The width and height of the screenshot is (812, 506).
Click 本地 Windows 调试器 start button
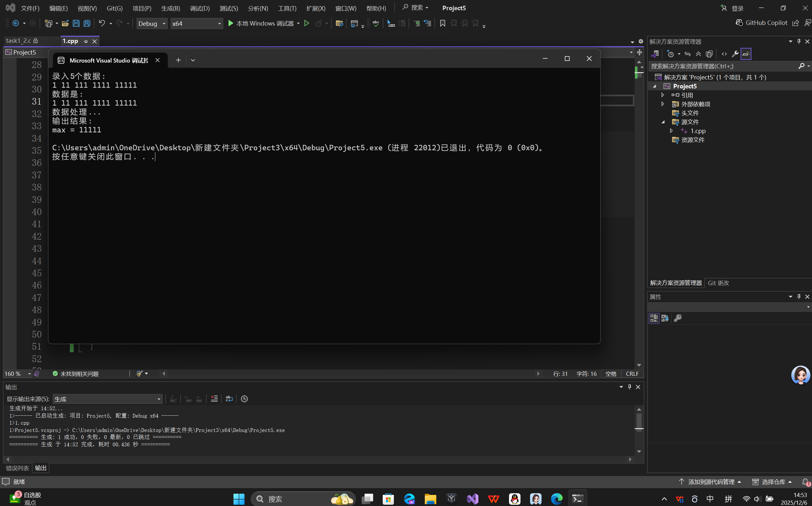click(x=261, y=23)
